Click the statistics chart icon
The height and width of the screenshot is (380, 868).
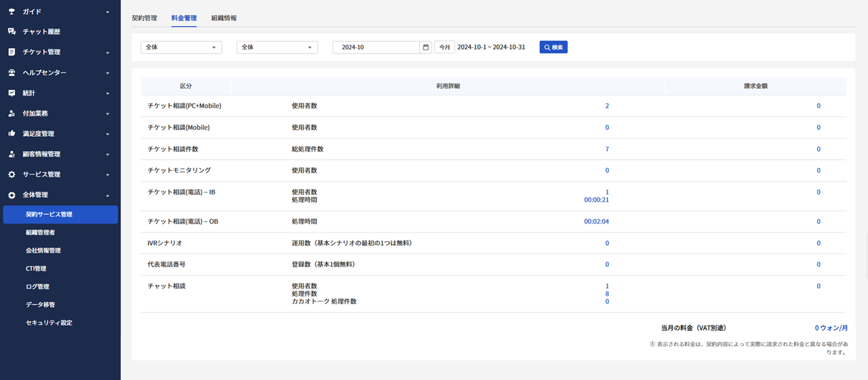pyautogui.click(x=12, y=93)
